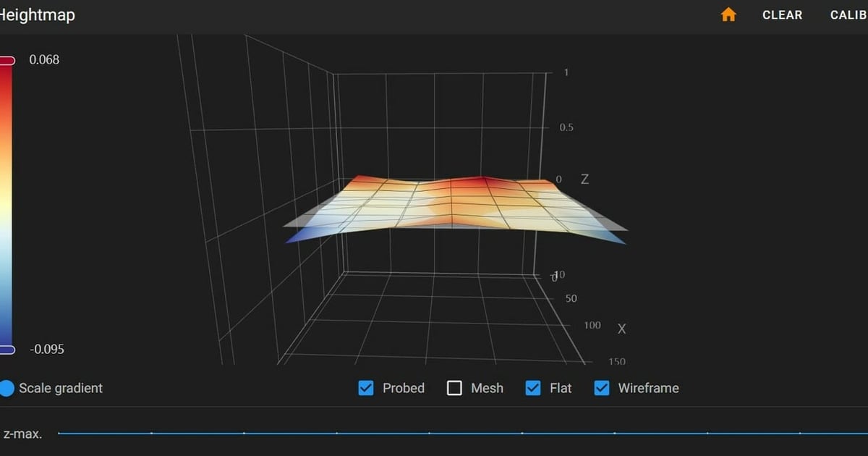Click the X axis label

[621, 329]
